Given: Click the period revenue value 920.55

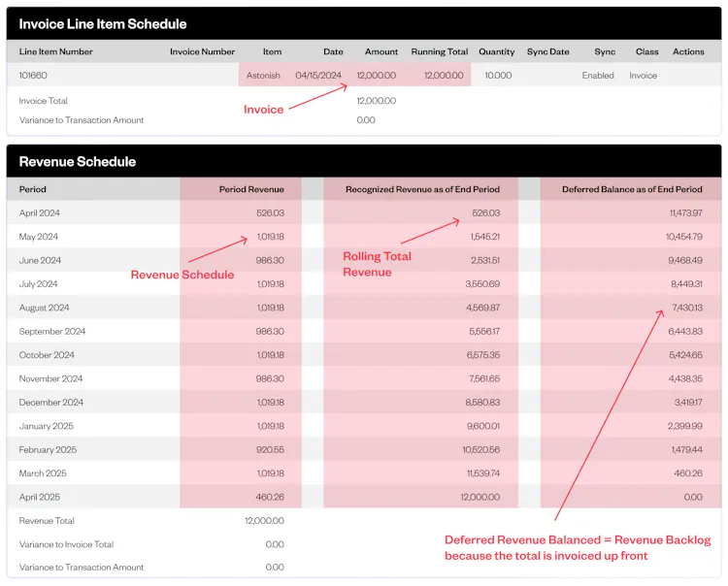Looking at the screenshot, I should pos(270,449).
